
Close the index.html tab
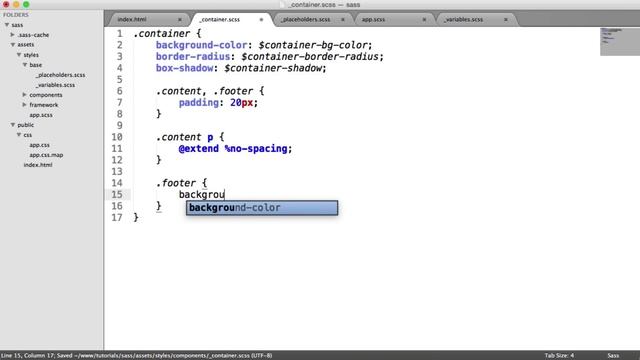(x=180, y=20)
